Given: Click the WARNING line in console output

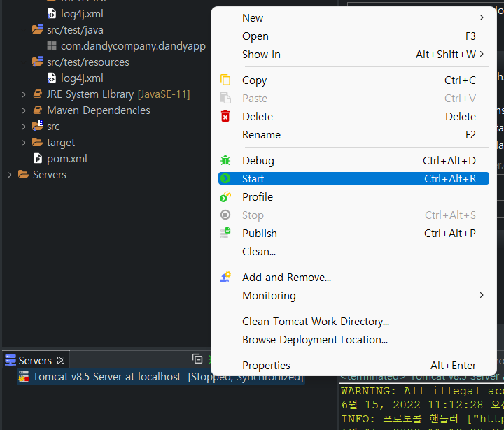Looking at the screenshot, I should point(422,391).
